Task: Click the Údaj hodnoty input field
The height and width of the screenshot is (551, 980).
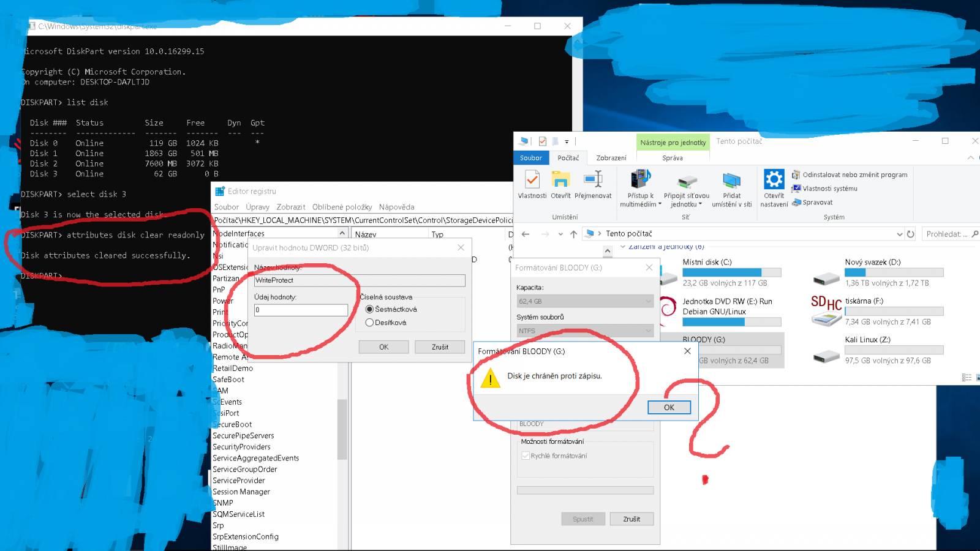Action: pyautogui.click(x=301, y=310)
